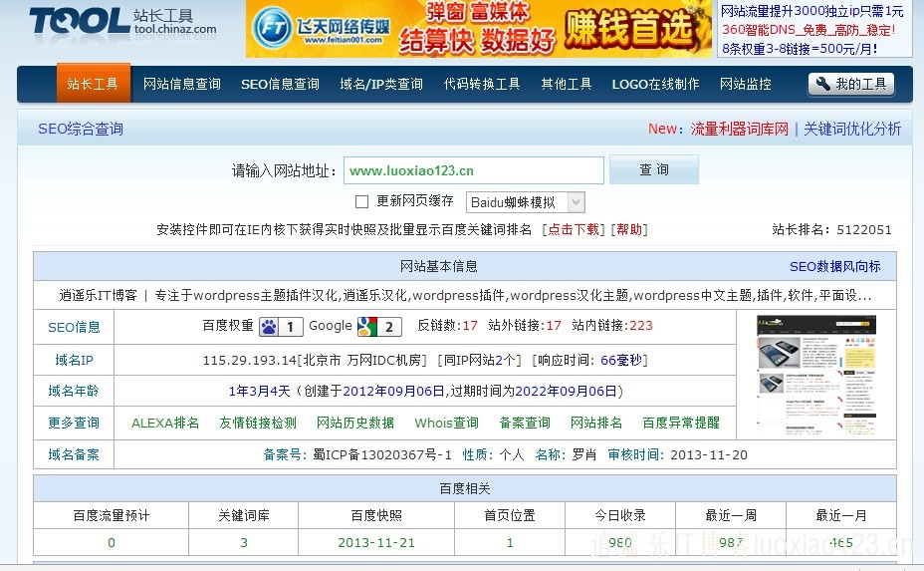The image size is (924, 571).
Task: Open the ALEXA排名 link
Action: (165, 423)
